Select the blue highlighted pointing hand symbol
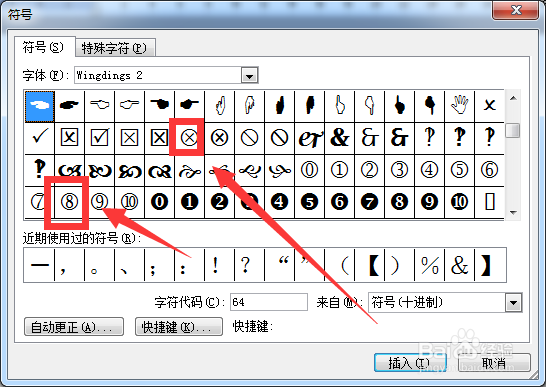 40,106
